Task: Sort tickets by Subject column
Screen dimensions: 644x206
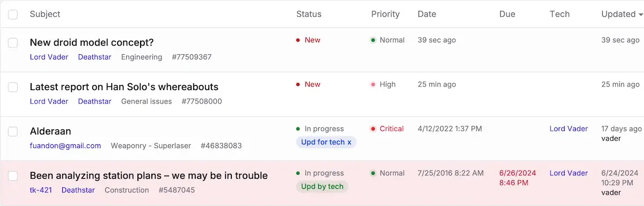Action: [x=45, y=14]
